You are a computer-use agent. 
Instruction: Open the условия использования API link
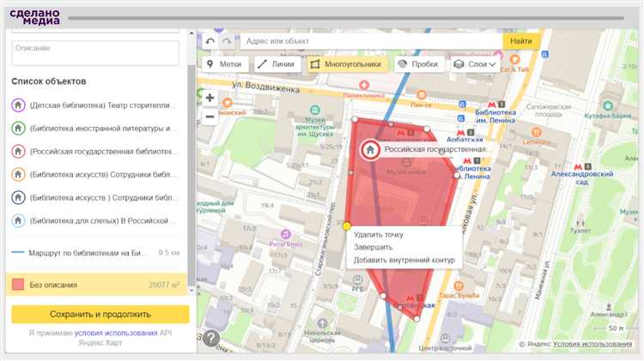116,333
